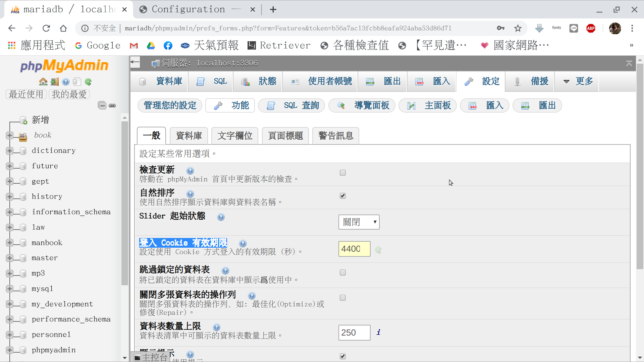Click the SQL 查詢 settings button
This screenshot has width=644, height=362.
292,105
